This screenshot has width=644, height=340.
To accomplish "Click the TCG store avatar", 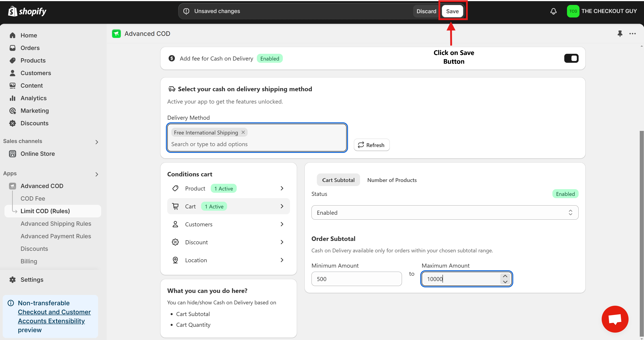I will point(573,11).
